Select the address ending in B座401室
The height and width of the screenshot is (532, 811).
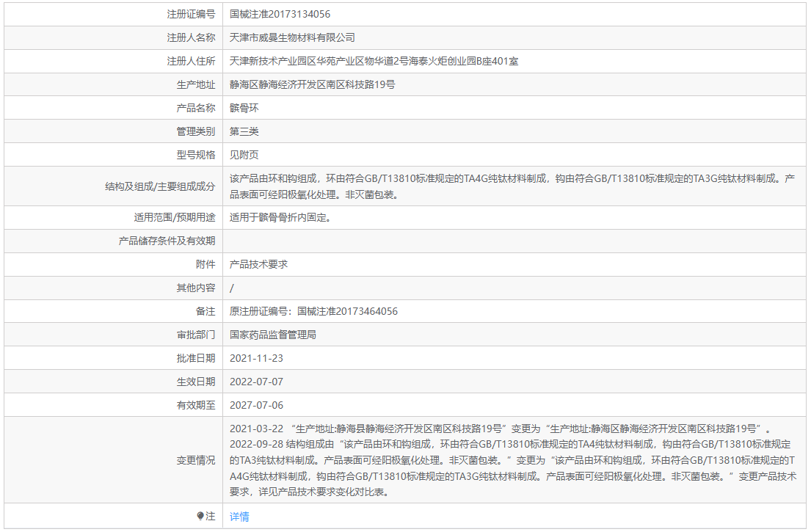[x=374, y=61]
